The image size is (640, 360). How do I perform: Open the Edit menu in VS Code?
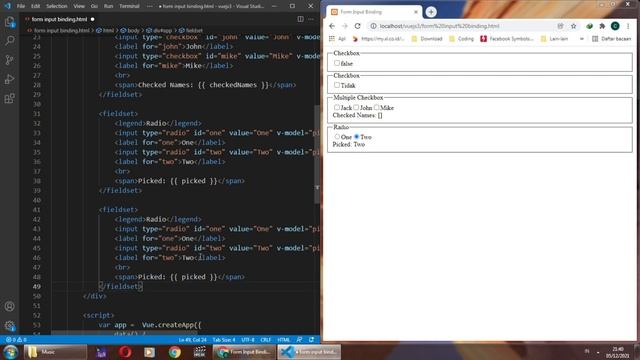[x=36, y=6]
